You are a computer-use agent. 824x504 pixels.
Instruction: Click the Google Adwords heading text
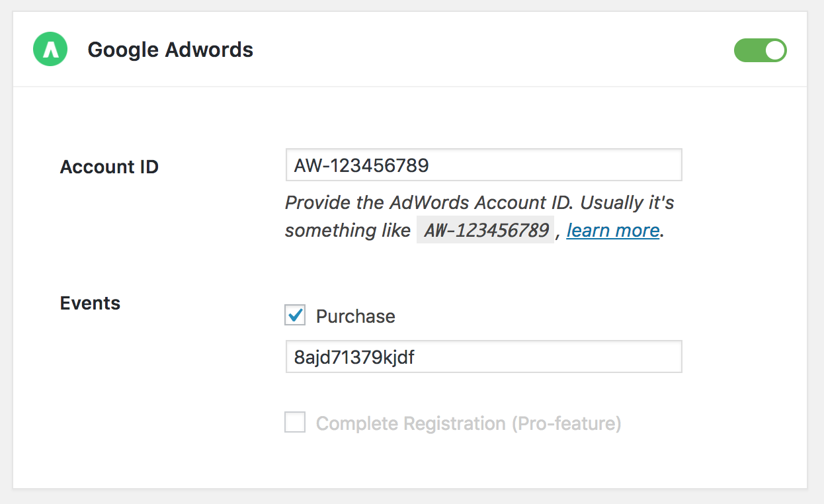click(170, 49)
